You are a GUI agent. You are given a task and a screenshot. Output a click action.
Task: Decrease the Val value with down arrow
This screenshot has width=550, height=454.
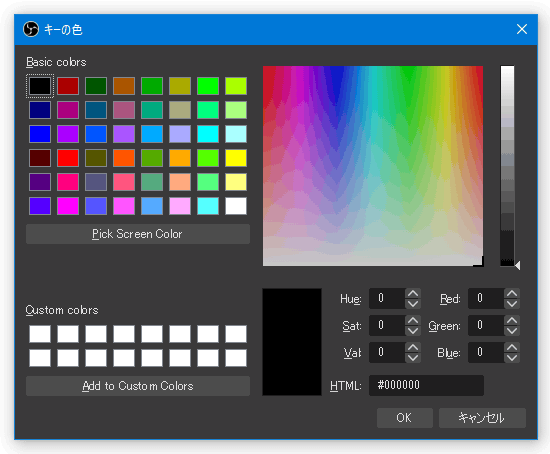pos(413,358)
